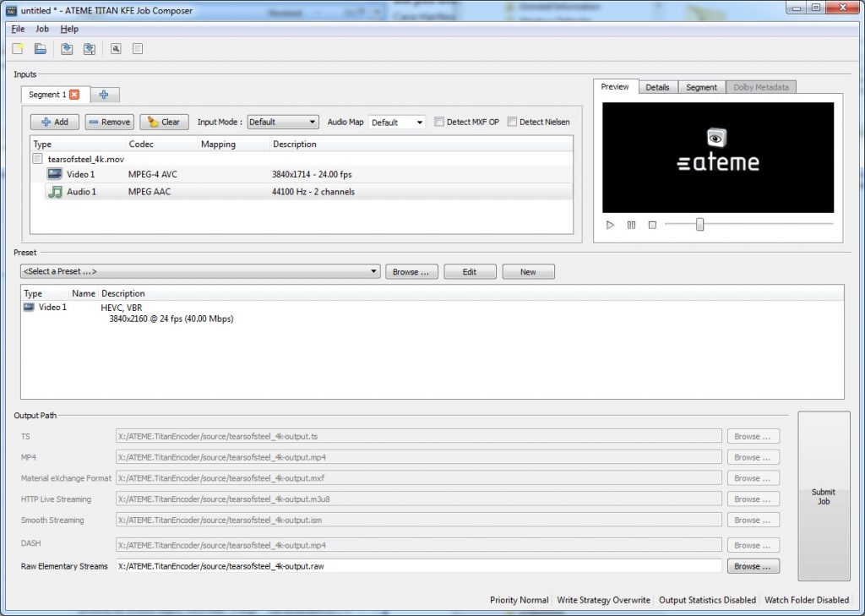Tick the checkbox beside tearsofsteel_4k.mov

37,159
